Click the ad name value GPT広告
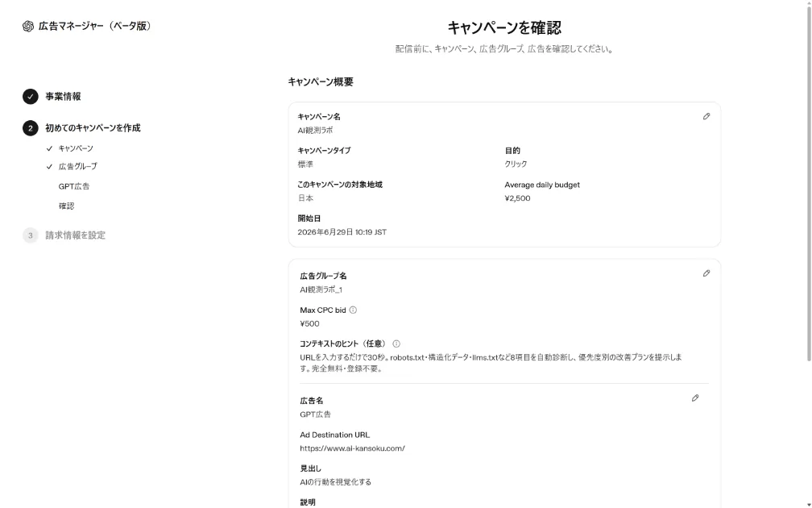The width and height of the screenshot is (812, 508). pyautogui.click(x=315, y=414)
